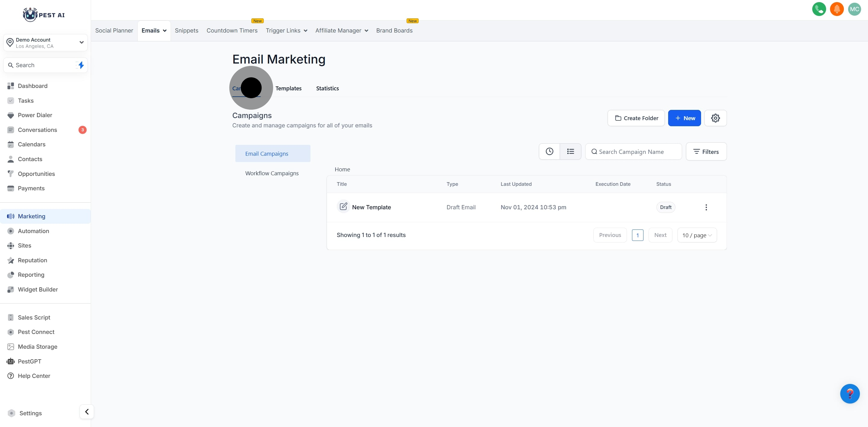Open the 10 / page size dropdown
The width and height of the screenshot is (868, 427).
coord(697,235)
